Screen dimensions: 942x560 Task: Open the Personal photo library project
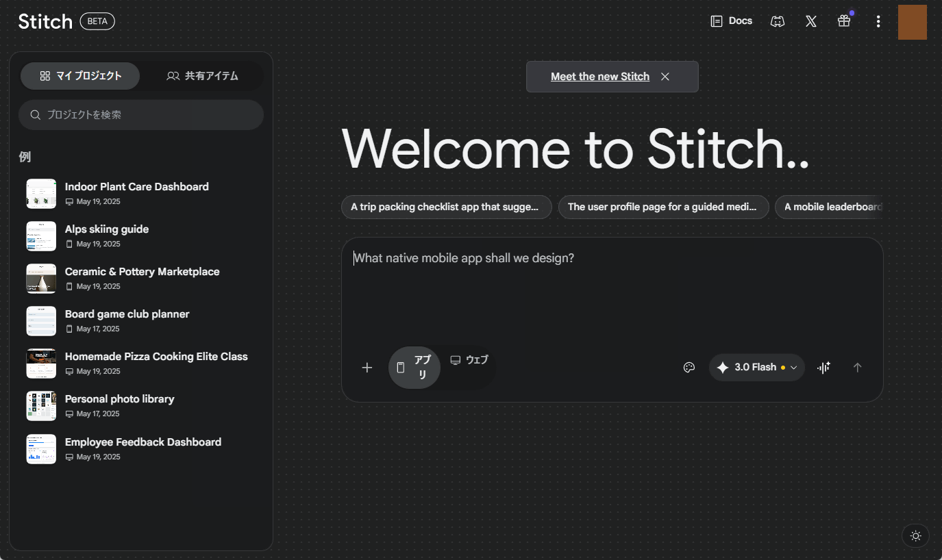[141, 406]
